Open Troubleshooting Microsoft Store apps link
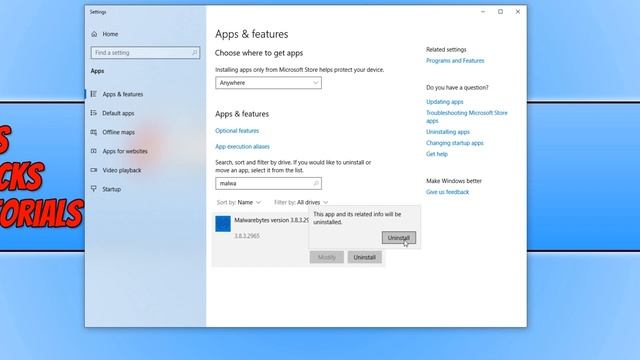This screenshot has height=360, width=640. (x=467, y=117)
